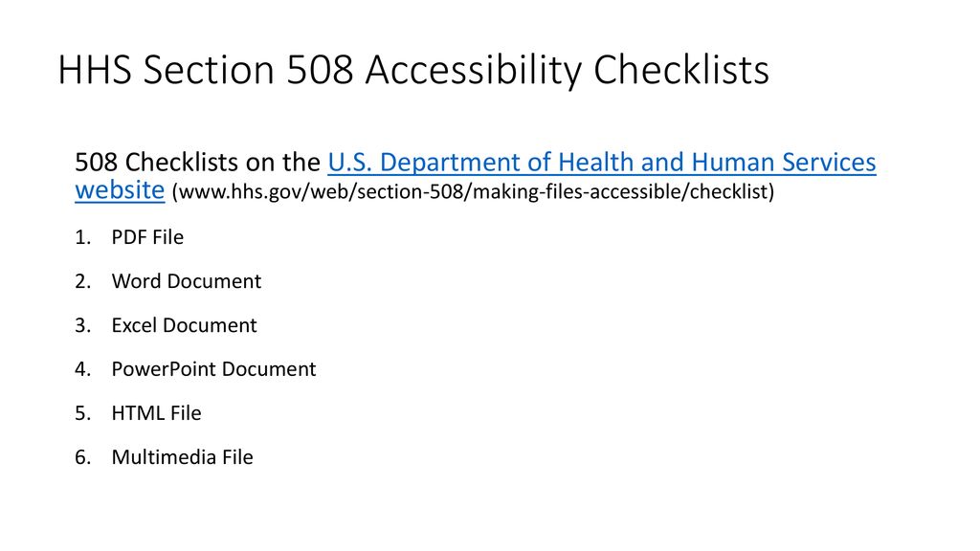Click list number 5 beside HTML File
Viewport: 980px width, 551px height.
pos(82,413)
